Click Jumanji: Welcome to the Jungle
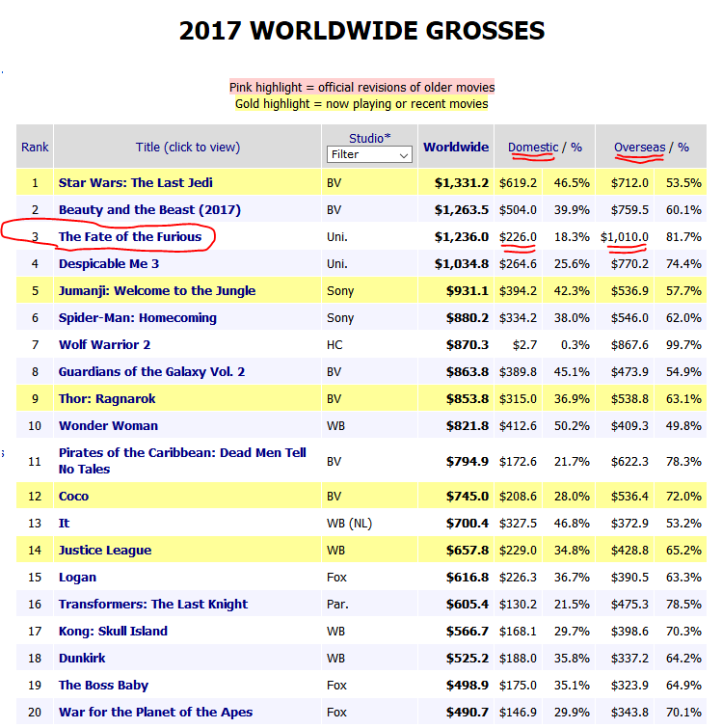722x728 pixels. point(157,290)
